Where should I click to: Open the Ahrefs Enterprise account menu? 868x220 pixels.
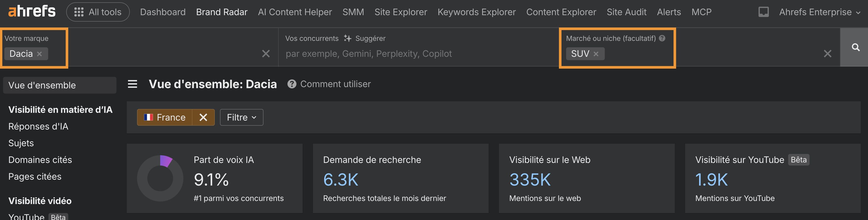819,12
